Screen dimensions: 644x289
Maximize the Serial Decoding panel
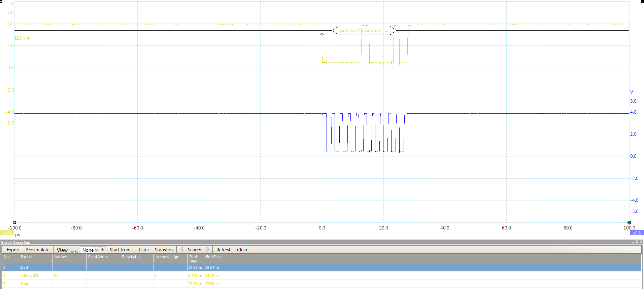[x=637, y=242]
